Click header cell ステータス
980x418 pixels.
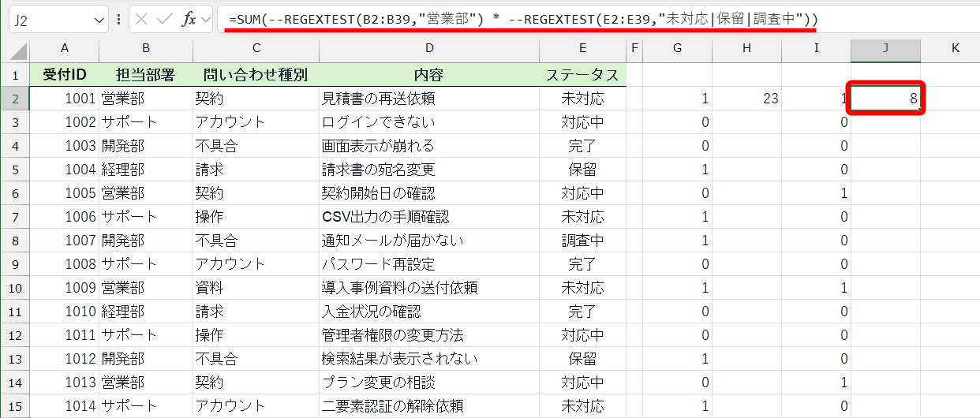[x=582, y=75]
